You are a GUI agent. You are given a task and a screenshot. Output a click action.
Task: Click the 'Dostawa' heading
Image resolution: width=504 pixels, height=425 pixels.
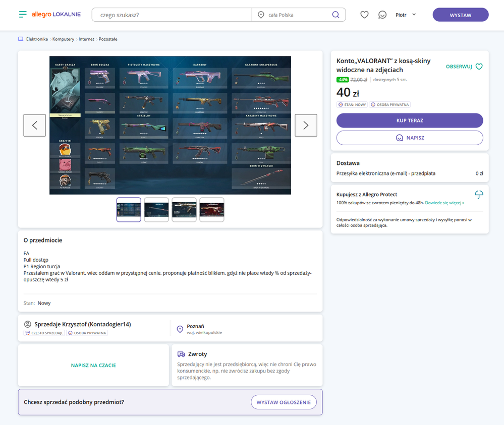[348, 163]
